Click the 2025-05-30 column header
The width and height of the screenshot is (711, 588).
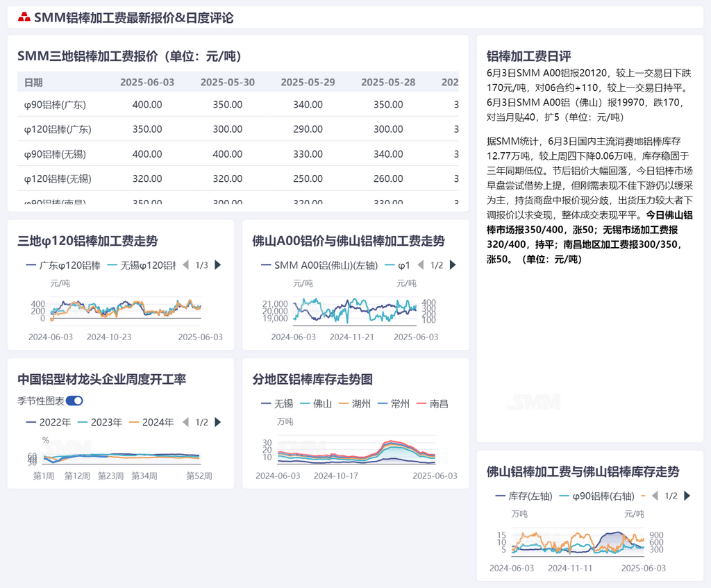pos(228,83)
